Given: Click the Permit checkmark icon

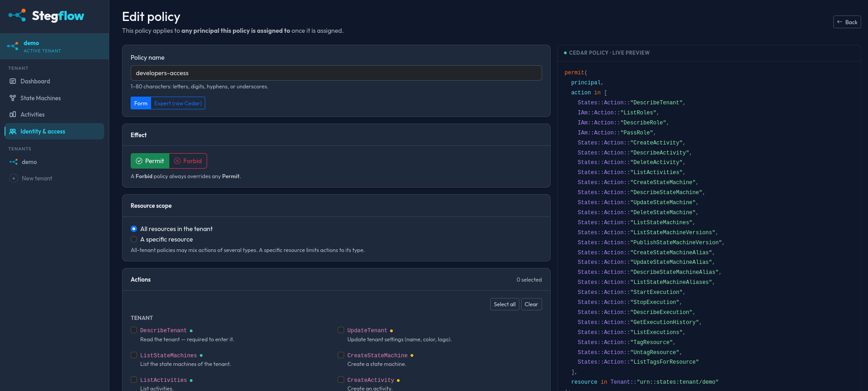Looking at the screenshot, I should (x=139, y=161).
